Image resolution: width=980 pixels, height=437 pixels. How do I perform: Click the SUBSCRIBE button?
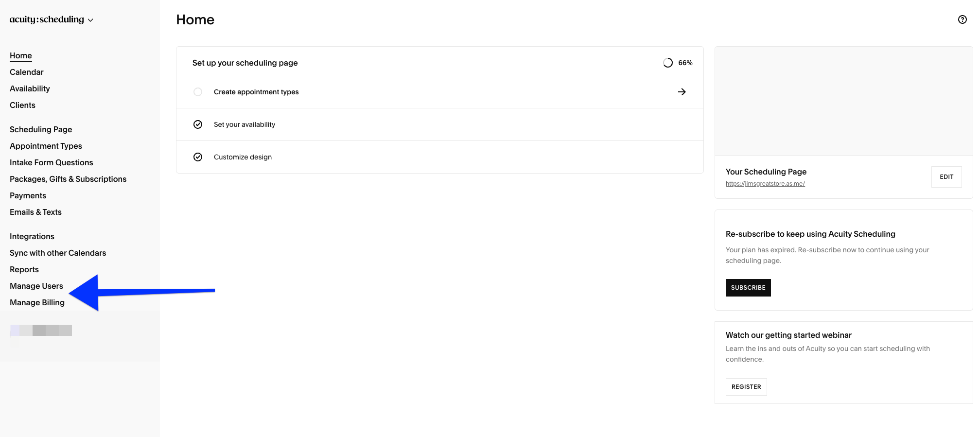(x=748, y=288)
